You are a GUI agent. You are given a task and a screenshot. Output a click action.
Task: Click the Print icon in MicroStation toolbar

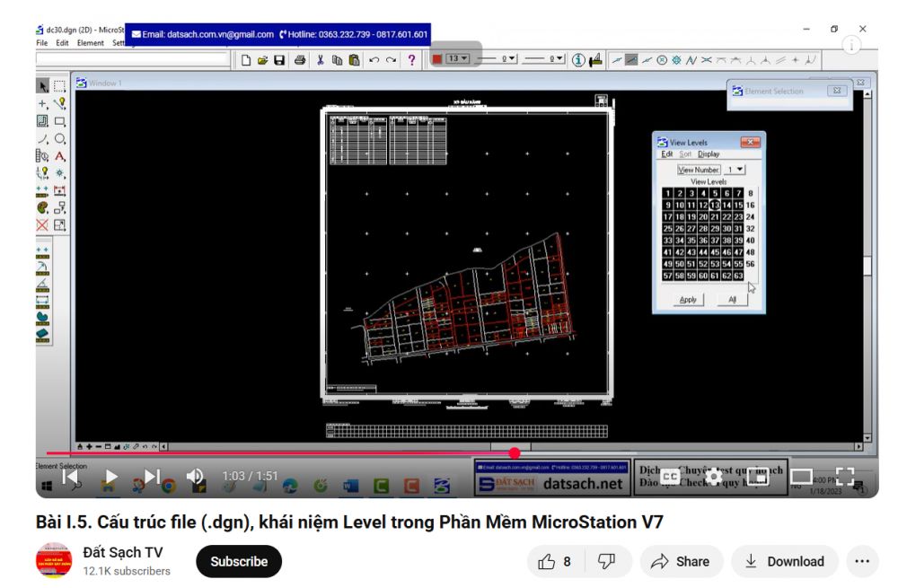[300, 60]
